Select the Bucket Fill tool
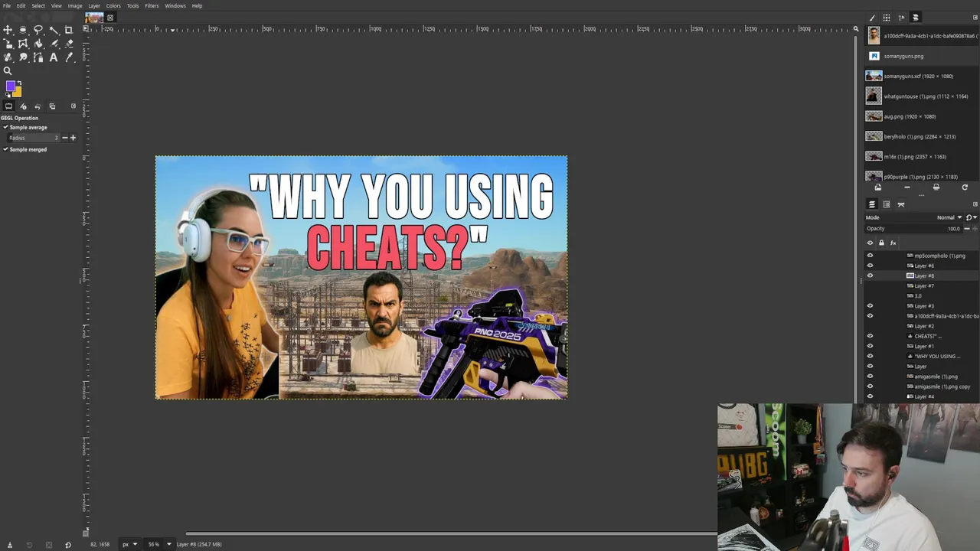The image size is (980, 551). (38, 44)
